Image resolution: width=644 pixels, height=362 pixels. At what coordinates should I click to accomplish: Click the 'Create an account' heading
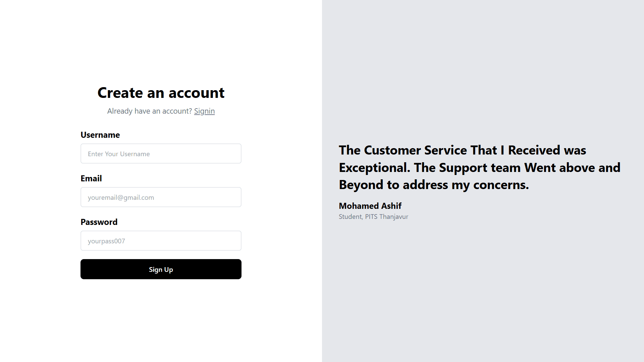161,93
